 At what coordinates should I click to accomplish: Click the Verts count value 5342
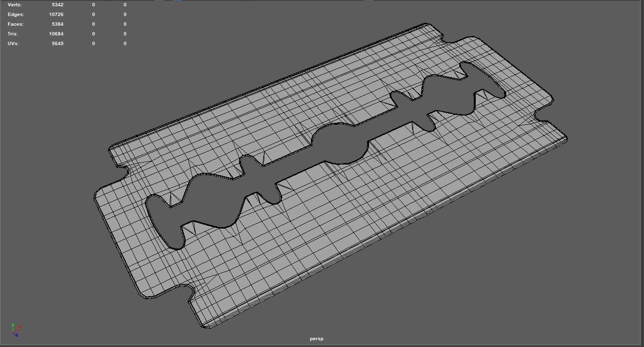click(57, 4)
